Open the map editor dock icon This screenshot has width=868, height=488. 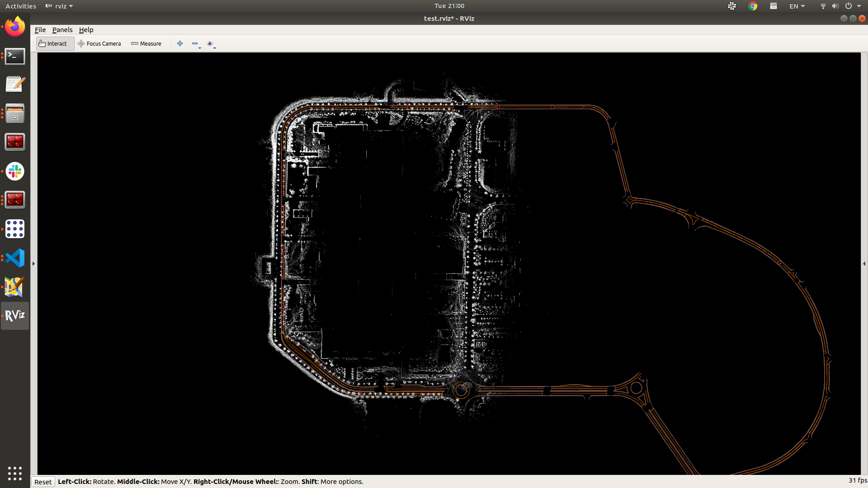(15, 287)
